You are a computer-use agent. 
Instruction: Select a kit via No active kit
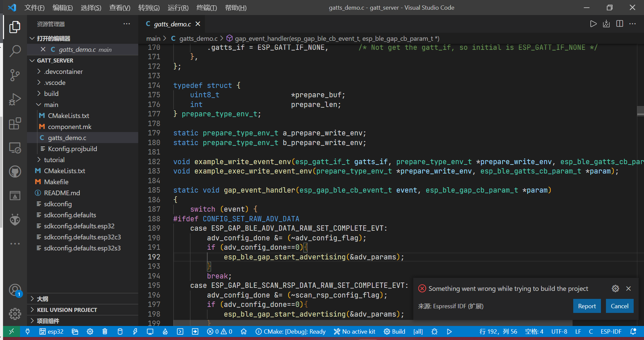355,331
